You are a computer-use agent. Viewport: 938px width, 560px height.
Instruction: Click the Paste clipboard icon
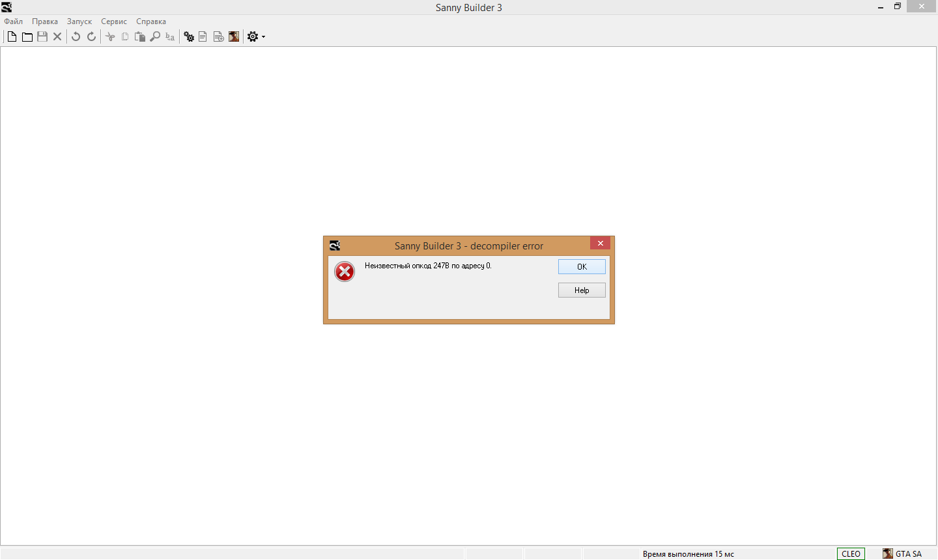(140, 36)
